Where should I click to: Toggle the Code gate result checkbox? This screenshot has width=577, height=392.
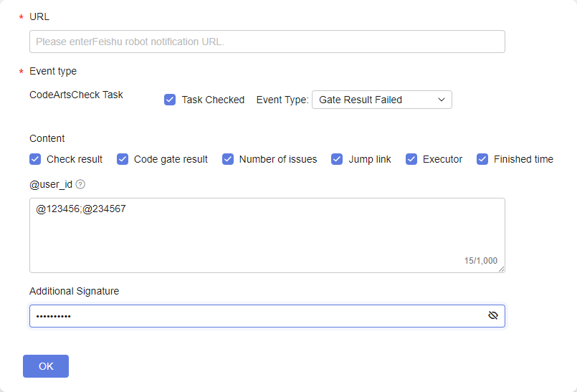[122, 159]
